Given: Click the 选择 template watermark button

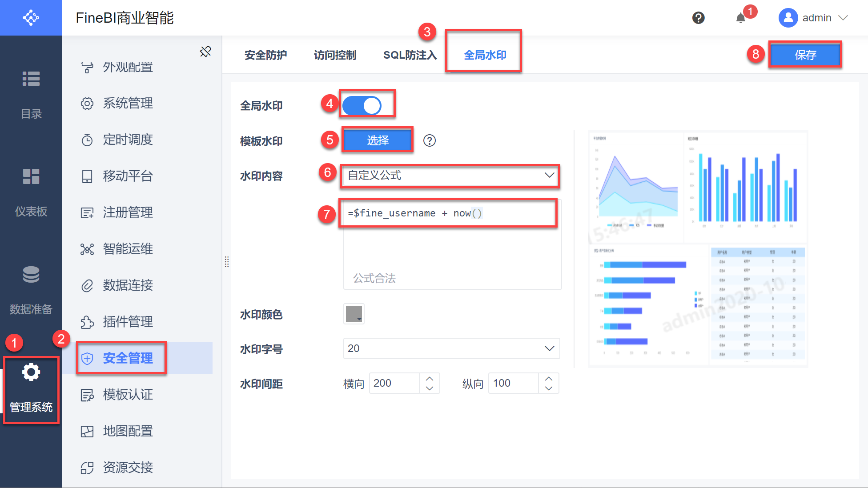Looking at the screenshot, I should click(378, 140).
